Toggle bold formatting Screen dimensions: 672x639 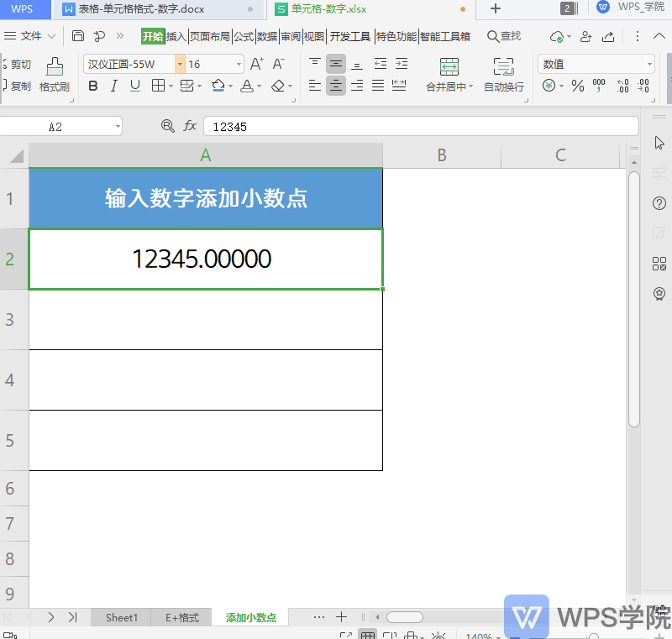(93, 86)
